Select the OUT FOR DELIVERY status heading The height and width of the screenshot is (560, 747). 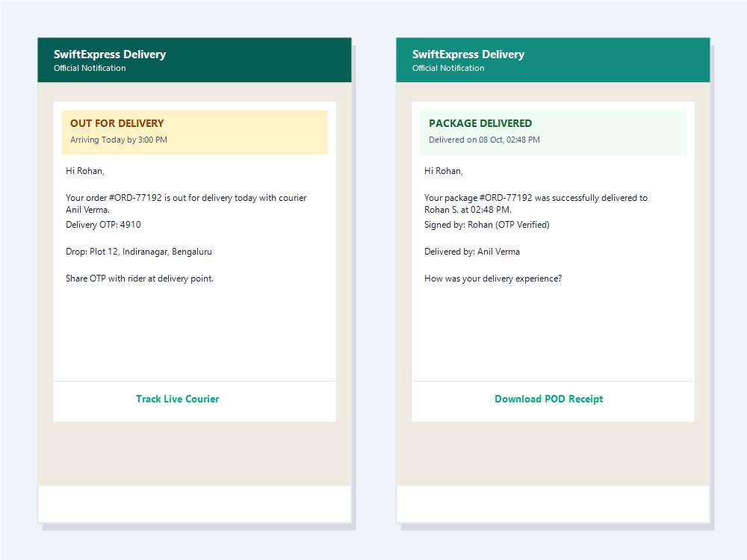point(117,123)
